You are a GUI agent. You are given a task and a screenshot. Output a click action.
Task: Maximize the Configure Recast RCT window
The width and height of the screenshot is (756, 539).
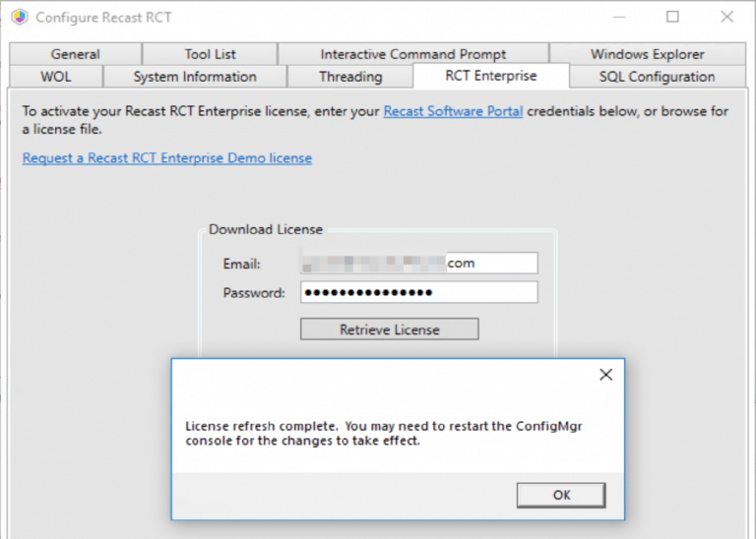[x=672, y=17]
